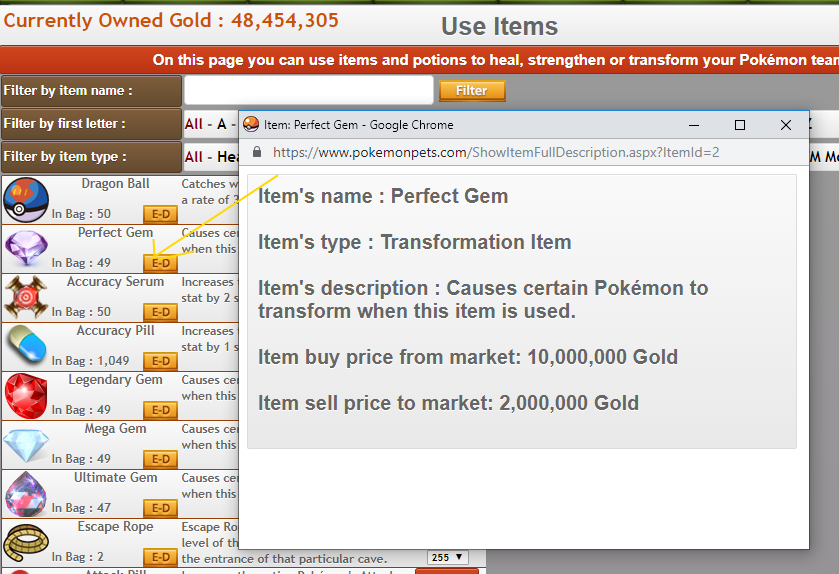Click E-D button for Accuracy Pill
The height and width of the screenshot is (574, 839).
tap(160, 361)
